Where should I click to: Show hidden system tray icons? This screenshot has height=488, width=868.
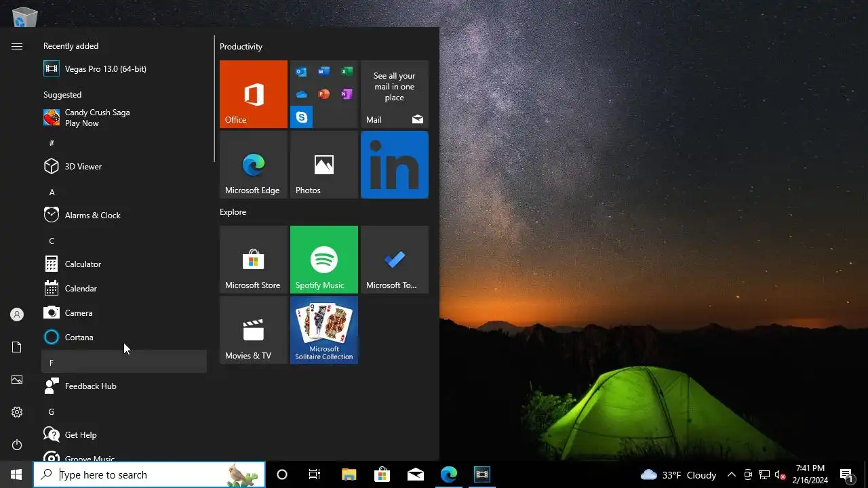(x=731, y=474)
